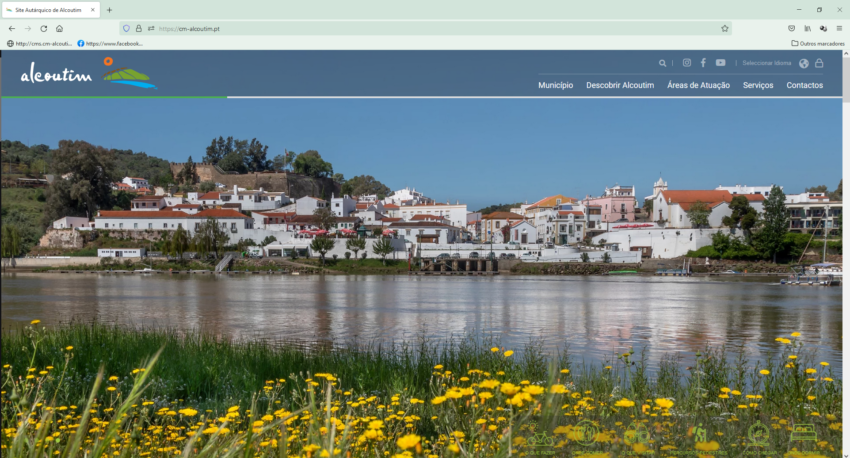The image size is (850, 458).
Task: Go to the Contactos page link
Action: click(x=804, y=85)
